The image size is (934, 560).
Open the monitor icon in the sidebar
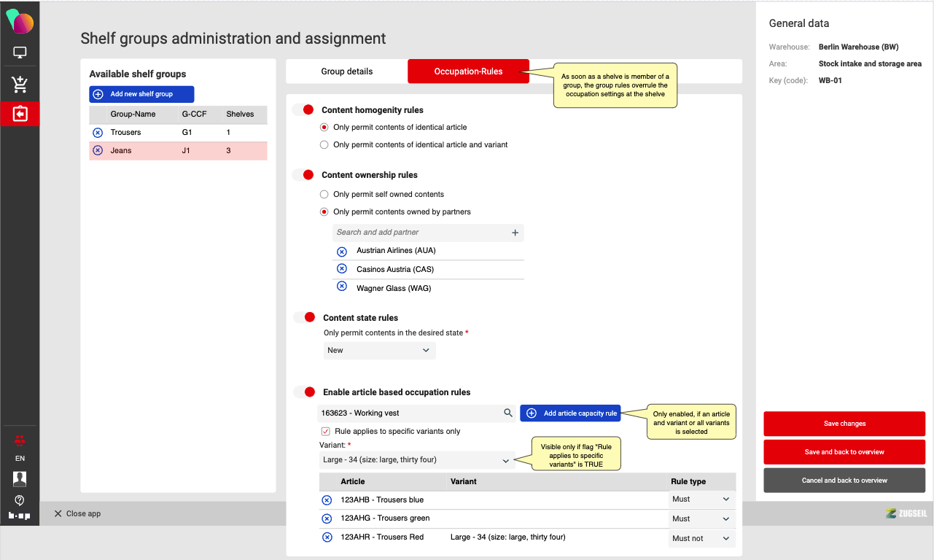click(x=20, y=53)
